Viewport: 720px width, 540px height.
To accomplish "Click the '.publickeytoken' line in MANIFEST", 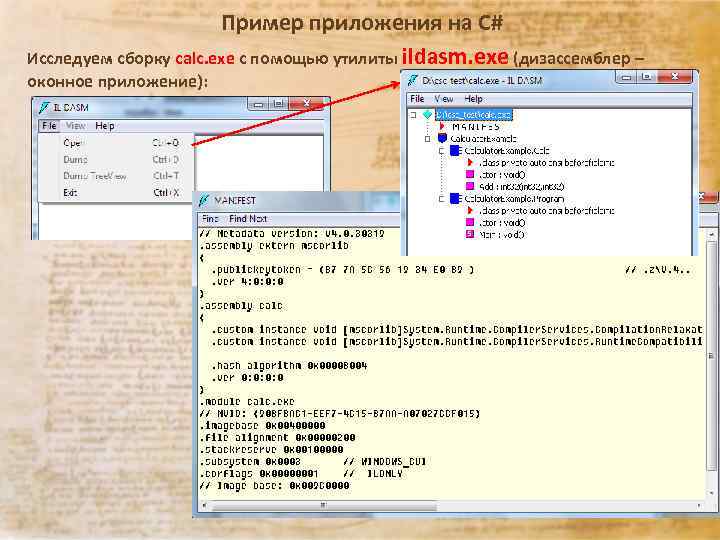I will (343, 270).
